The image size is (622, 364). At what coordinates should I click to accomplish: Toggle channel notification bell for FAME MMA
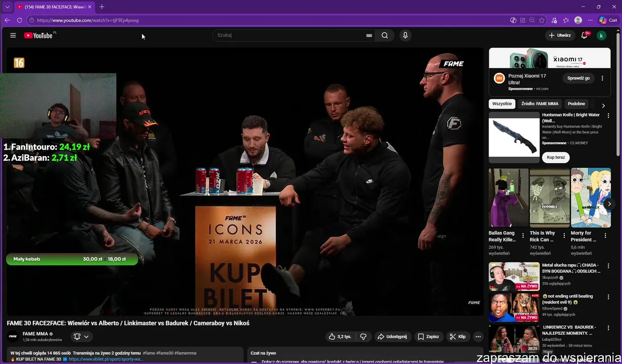81,336
